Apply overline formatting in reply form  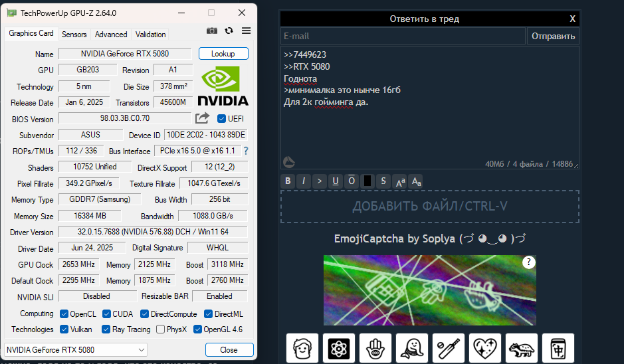(352, 181)
